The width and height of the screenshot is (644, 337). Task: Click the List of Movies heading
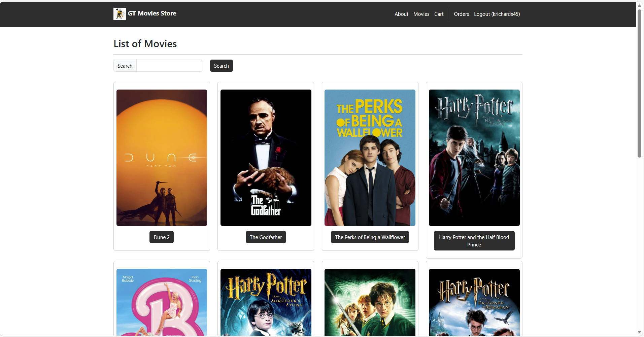point(145,44)
